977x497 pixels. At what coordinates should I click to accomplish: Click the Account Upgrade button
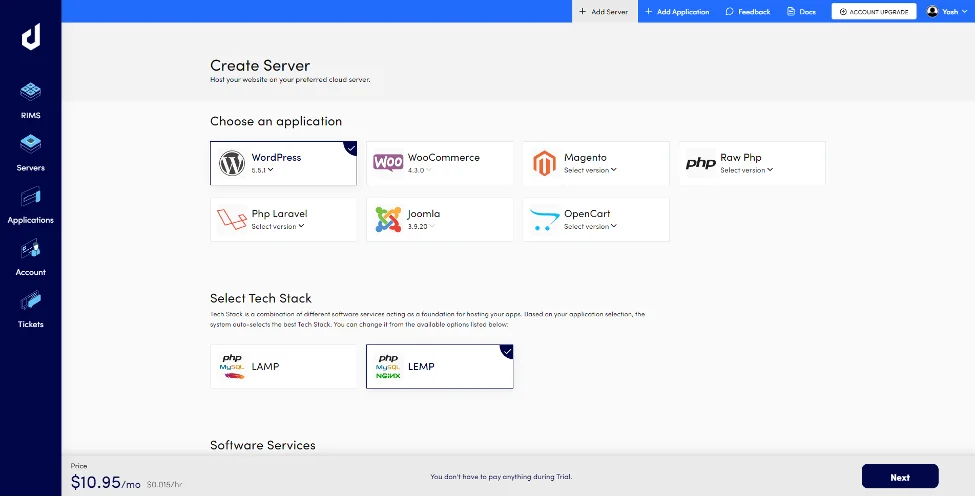click(x=874, y=12)
